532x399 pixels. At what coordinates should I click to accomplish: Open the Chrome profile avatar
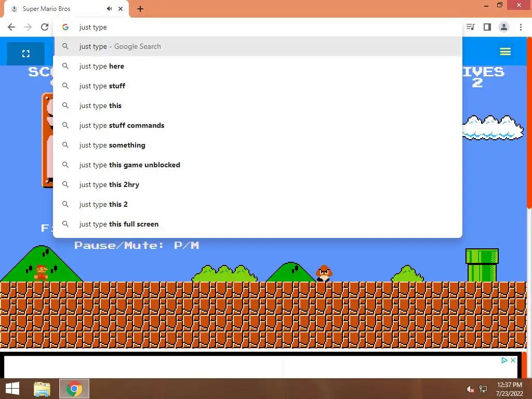pos(504,27)
